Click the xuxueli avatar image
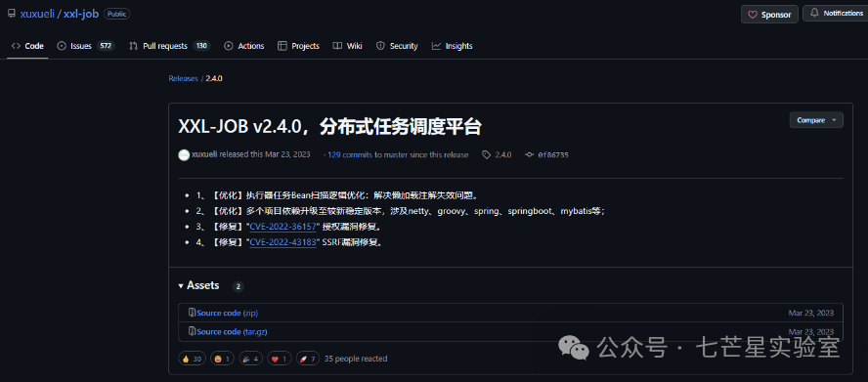868x382 pixels. tap(184, 155)
